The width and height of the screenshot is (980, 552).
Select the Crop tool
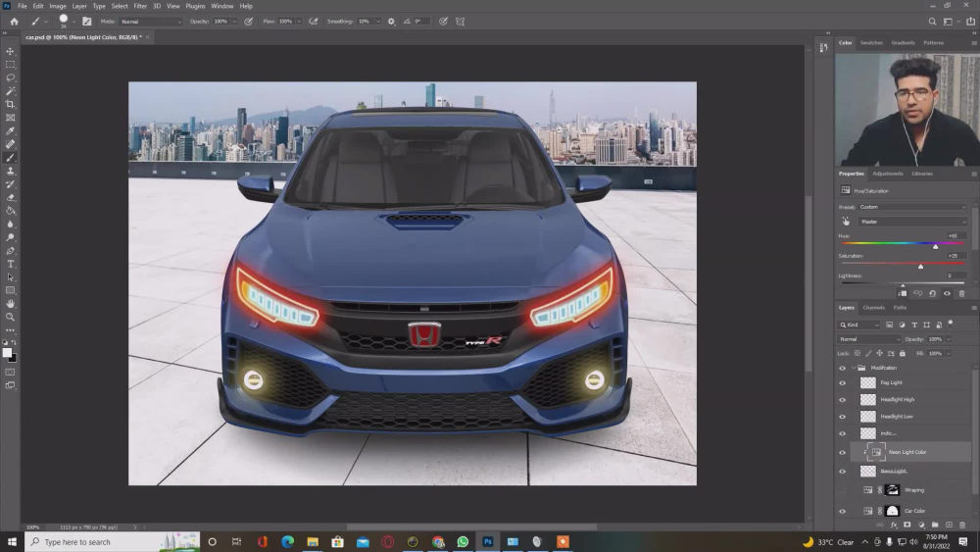click(10, 104)
